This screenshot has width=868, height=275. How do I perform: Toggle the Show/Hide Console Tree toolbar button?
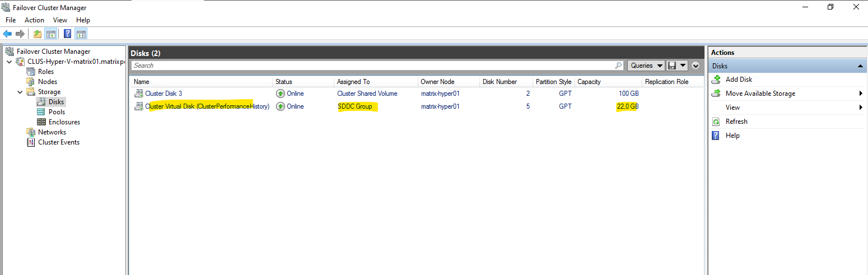(50, 34)
